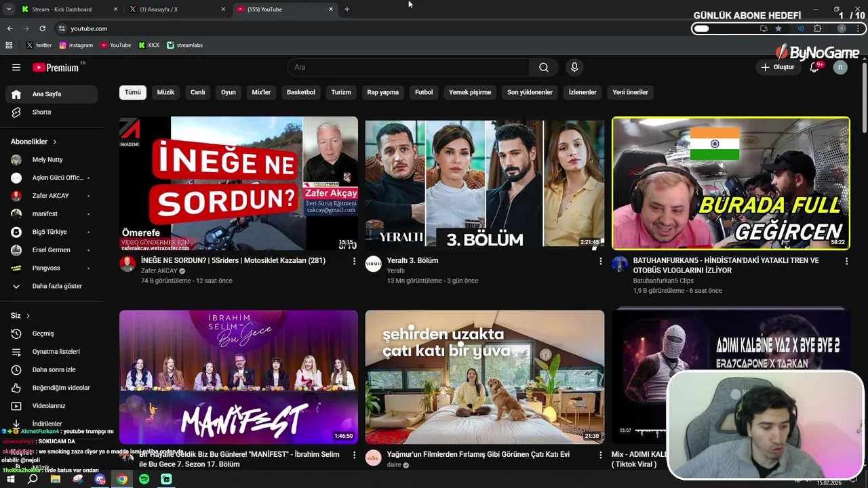Click the browser back arrow

pyautogui.click(x=9, y=28)
